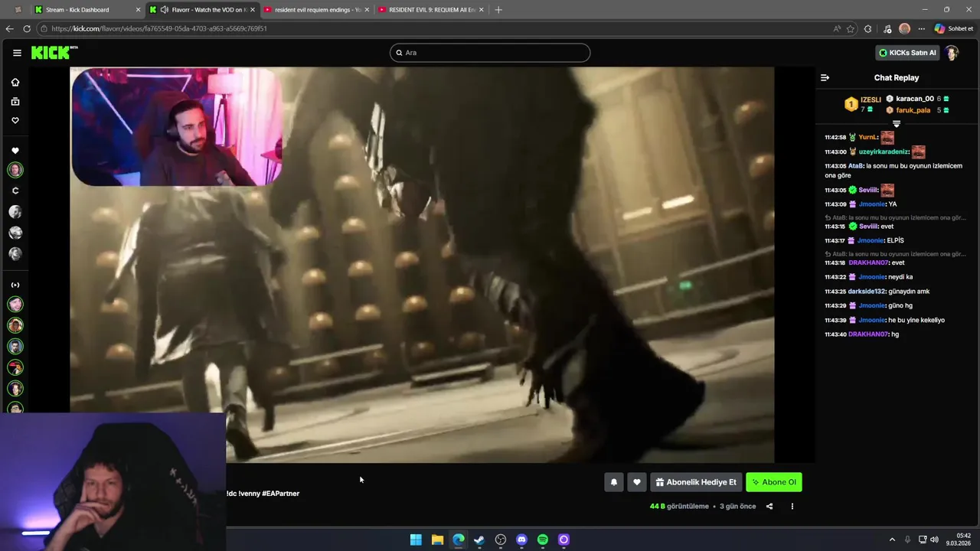Image resolution: width=980 pixels, height=551 pixels.
Task: Open Copilot Sohbet et button
Action: (954, 28)
